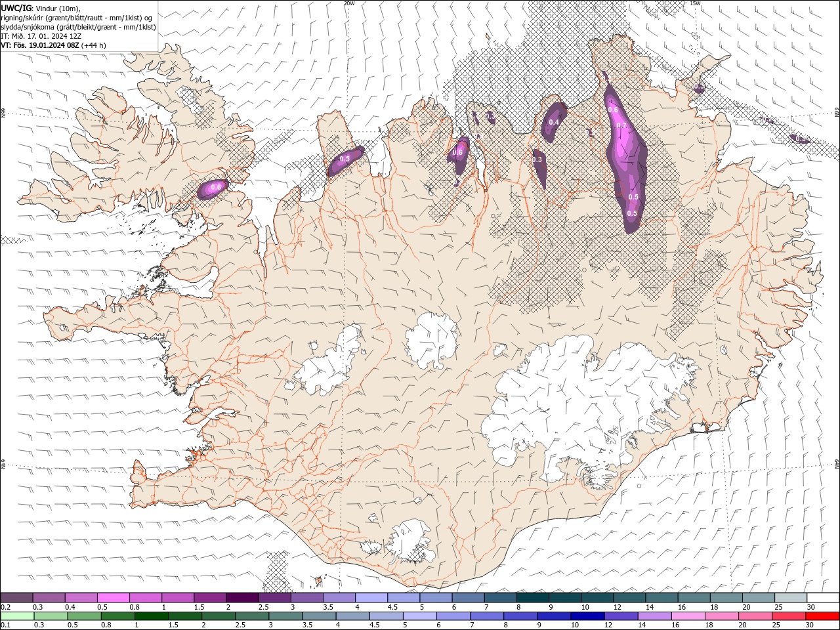Pick bottom-row swatch starting at 2.5
Image resolution: width=840 pixels, height=630 pixels.
click(x=253, y=616)
